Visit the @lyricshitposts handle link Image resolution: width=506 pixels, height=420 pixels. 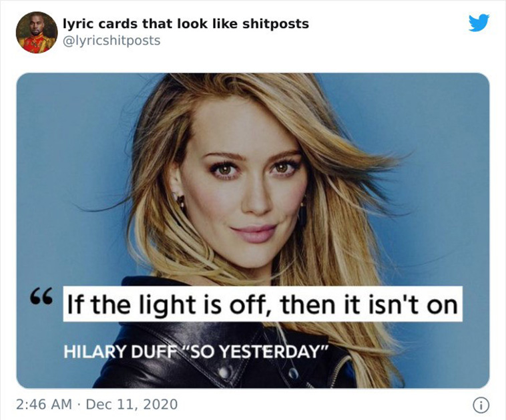click(x=111, y=41)
